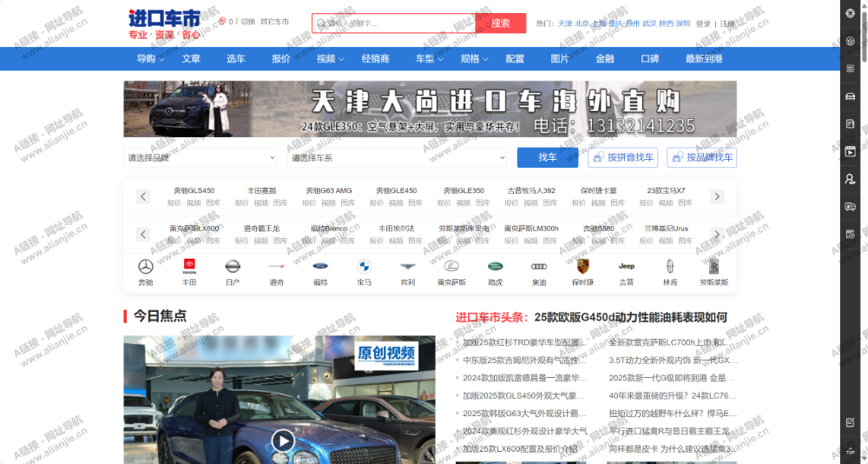Click the keyword search input field
868x464 pixels.
pos(394,23)
